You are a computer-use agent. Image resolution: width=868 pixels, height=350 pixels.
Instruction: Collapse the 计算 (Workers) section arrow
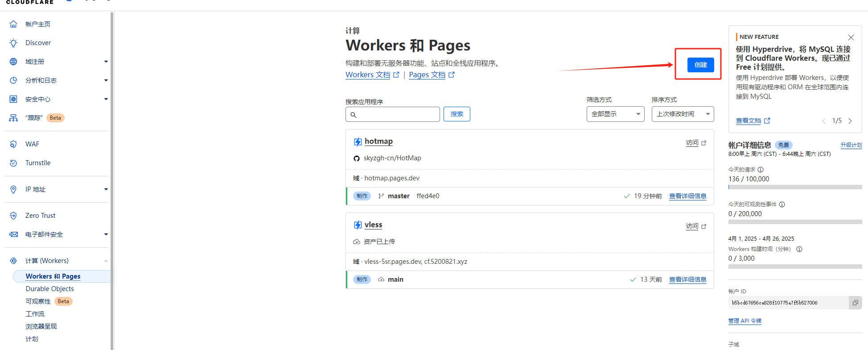tap(106, 261)
